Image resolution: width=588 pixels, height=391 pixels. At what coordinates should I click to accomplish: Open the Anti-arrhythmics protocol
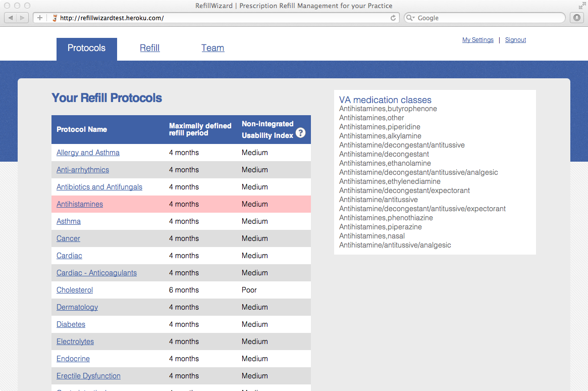coord(83,170)
